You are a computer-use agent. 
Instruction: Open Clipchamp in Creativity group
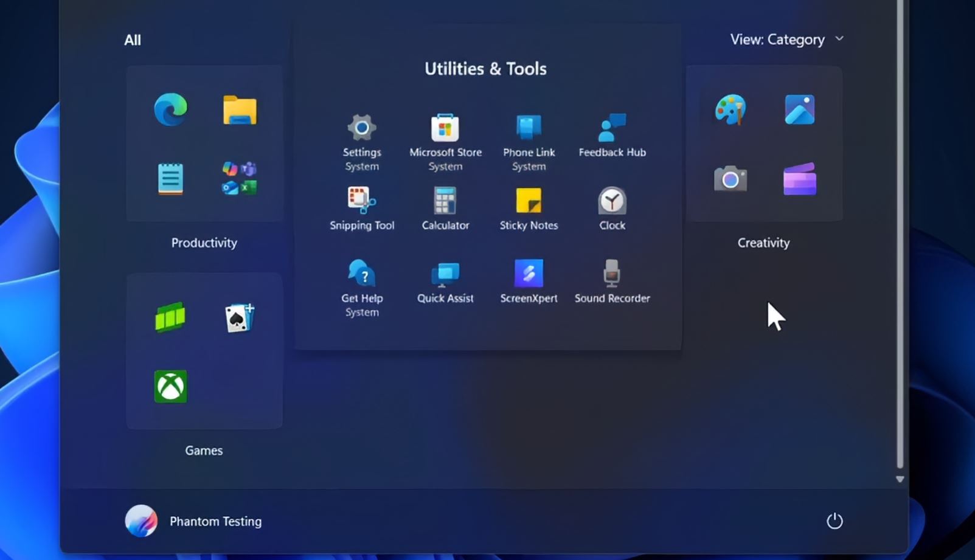click(799, 179)
